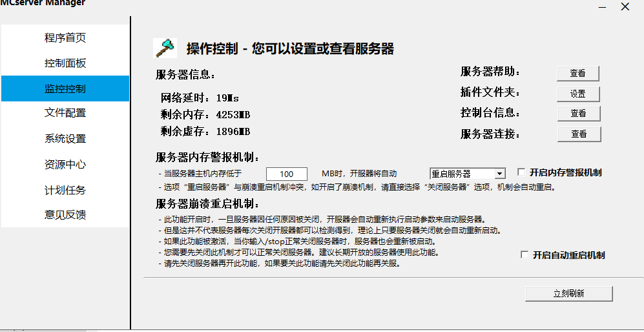Open the 资源中心 section
This screenshot has width=644, height=332.
click(x=65, y=165)
